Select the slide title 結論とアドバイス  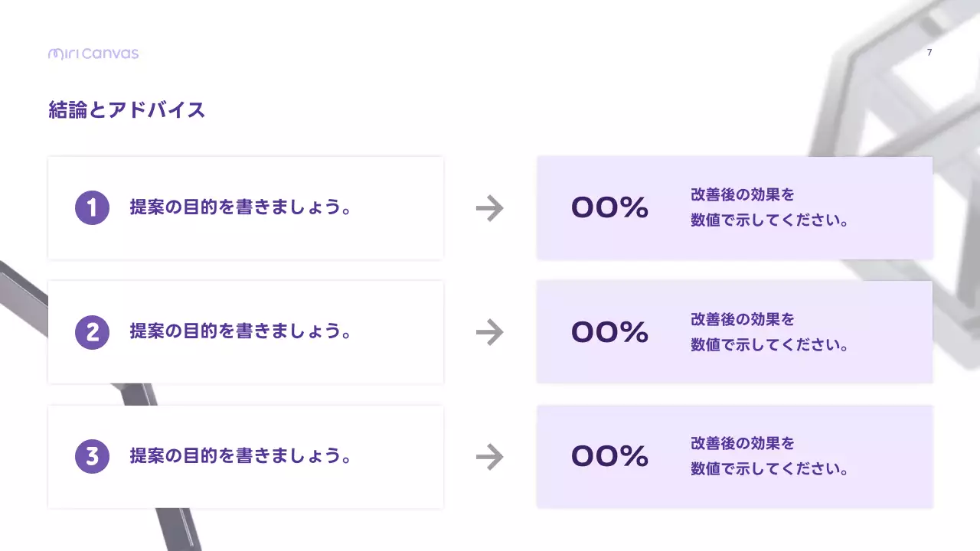point(127,110)
